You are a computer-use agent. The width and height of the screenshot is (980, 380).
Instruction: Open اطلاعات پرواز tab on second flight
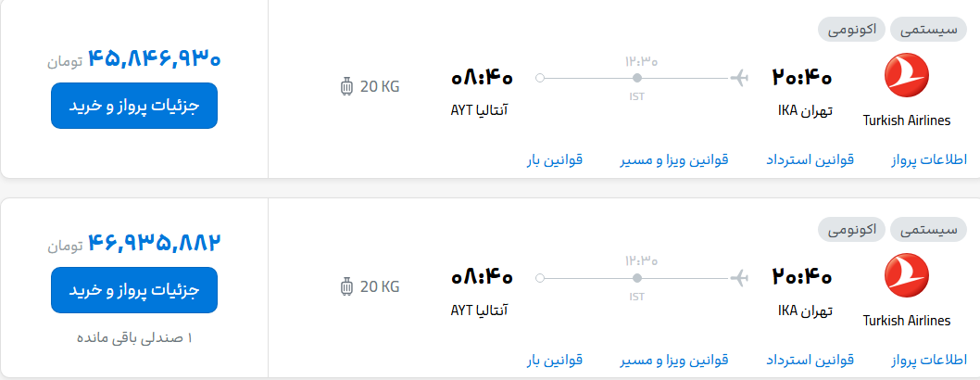click(928, 360)
